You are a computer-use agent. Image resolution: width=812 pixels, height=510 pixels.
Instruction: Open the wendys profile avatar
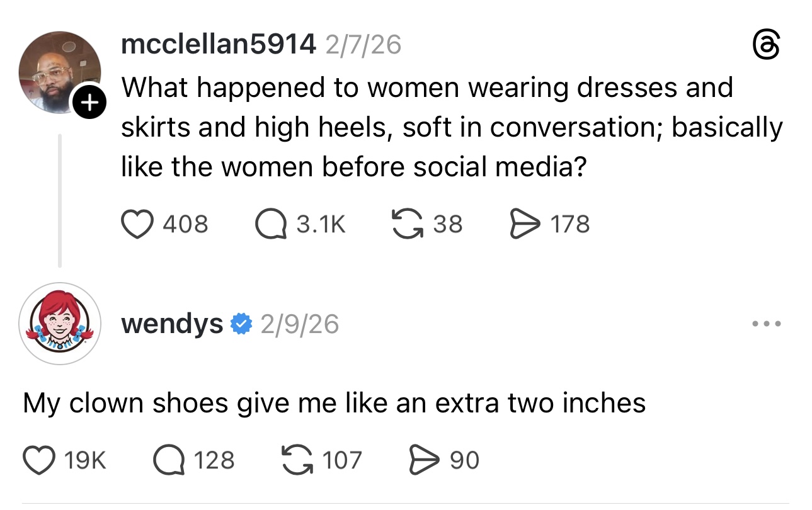click(59, 323)
